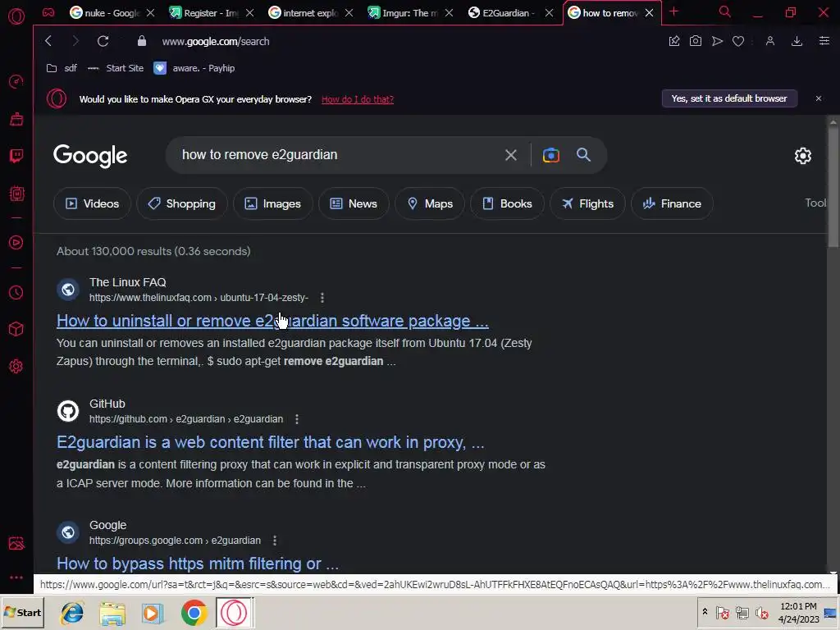Open How to uninstall or remove e2guardian link
The height and width of the screenshot is (630, 840).
pos(272,321)
